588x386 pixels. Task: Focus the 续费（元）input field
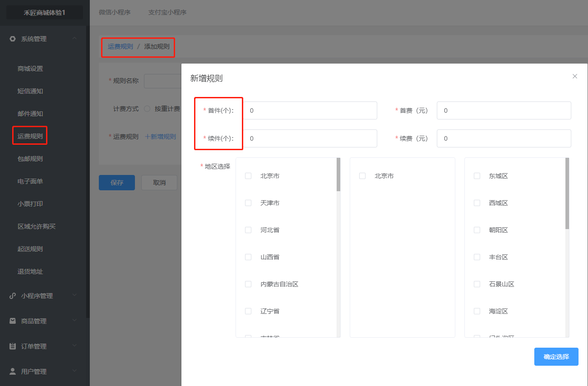(504, 138)
